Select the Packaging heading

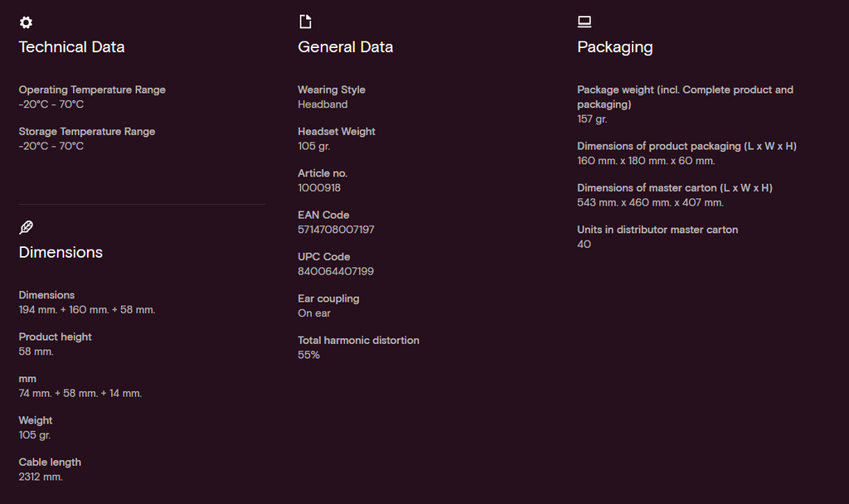pyautogui.click(x=615, y=47)
